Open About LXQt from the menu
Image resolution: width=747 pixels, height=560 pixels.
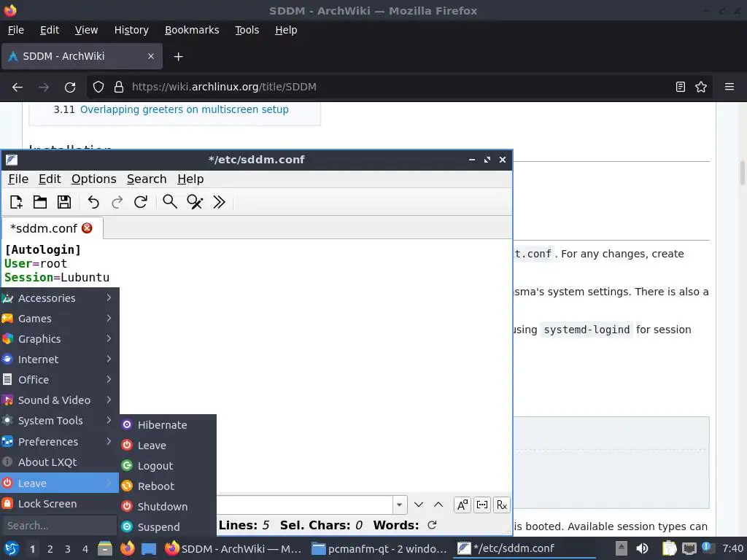coord(60,462)
